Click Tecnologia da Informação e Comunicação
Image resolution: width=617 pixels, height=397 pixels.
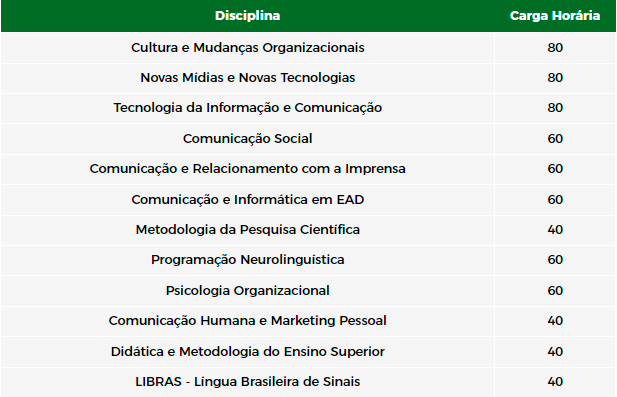[248, 108]
